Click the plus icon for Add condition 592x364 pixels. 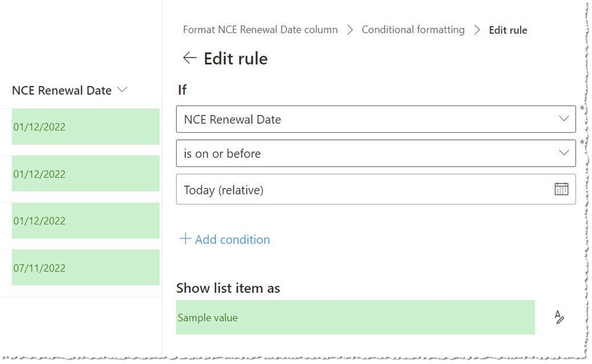[185, 239]
